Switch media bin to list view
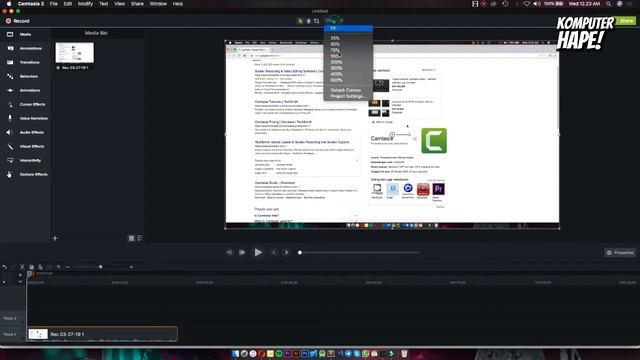 click(140, 238)
